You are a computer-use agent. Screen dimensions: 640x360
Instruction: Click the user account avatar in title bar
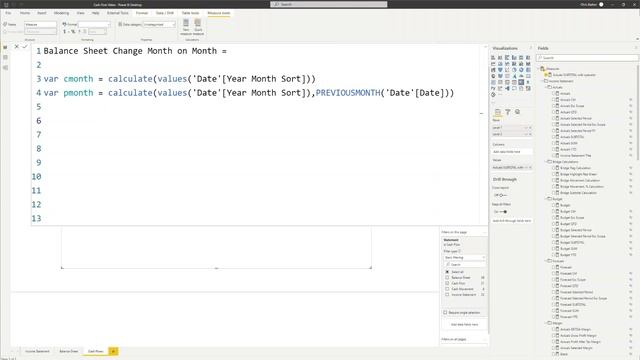[x=601, y=4]
